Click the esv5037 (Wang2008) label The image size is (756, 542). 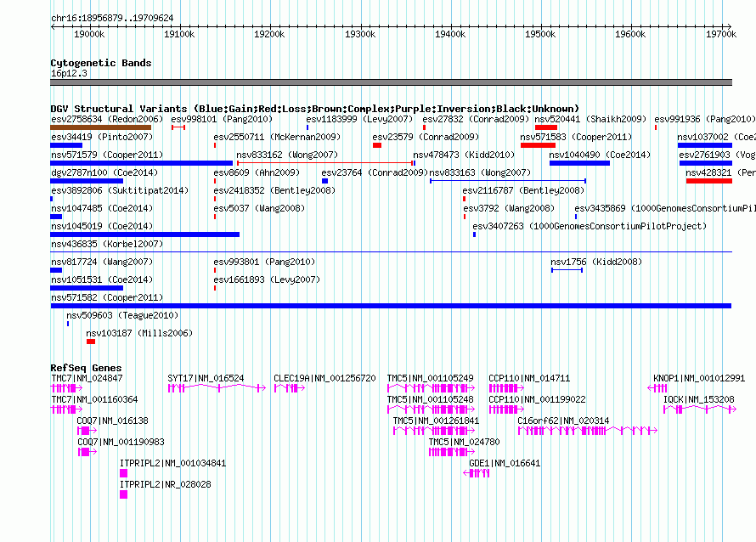[259, 208]
